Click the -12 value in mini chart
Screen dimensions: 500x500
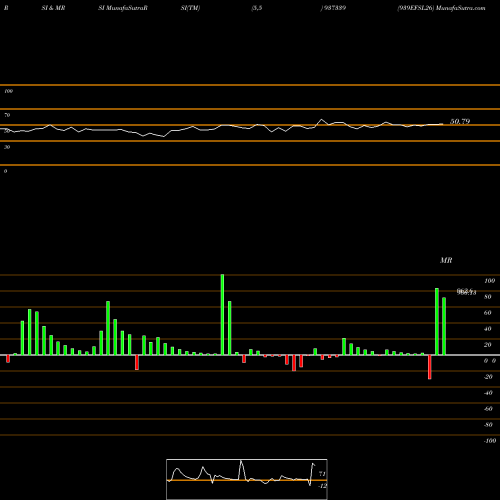tap(322, 486)
